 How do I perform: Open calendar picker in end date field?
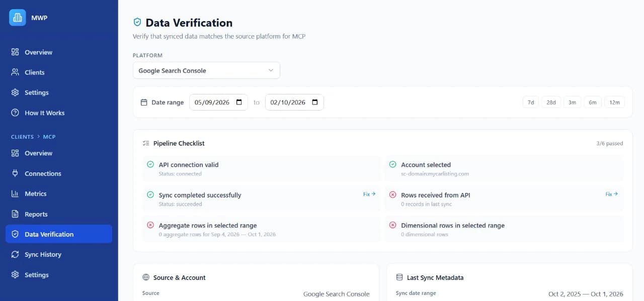click(x=315, y=102)
